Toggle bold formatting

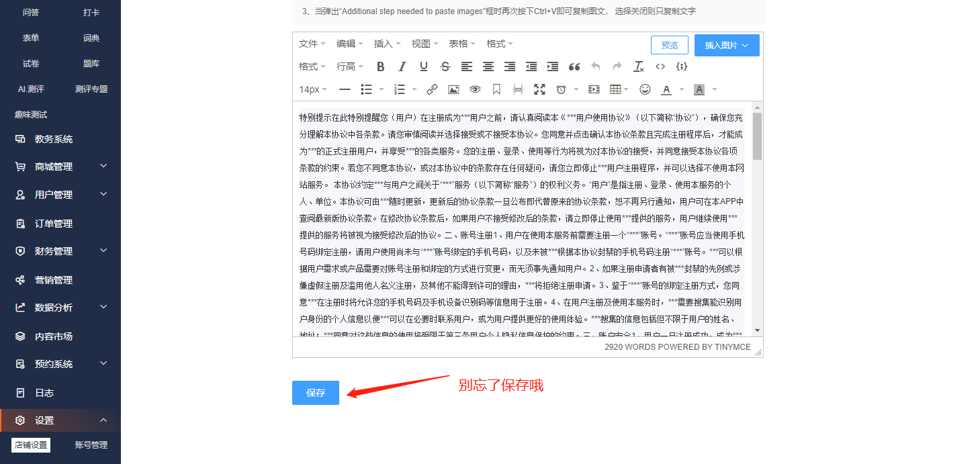[x=380, y=66]
